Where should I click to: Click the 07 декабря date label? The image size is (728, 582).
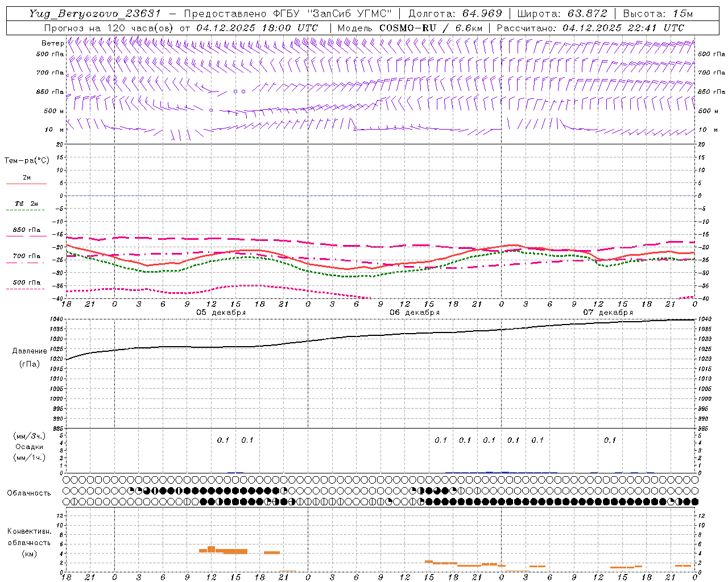point(607,312)
